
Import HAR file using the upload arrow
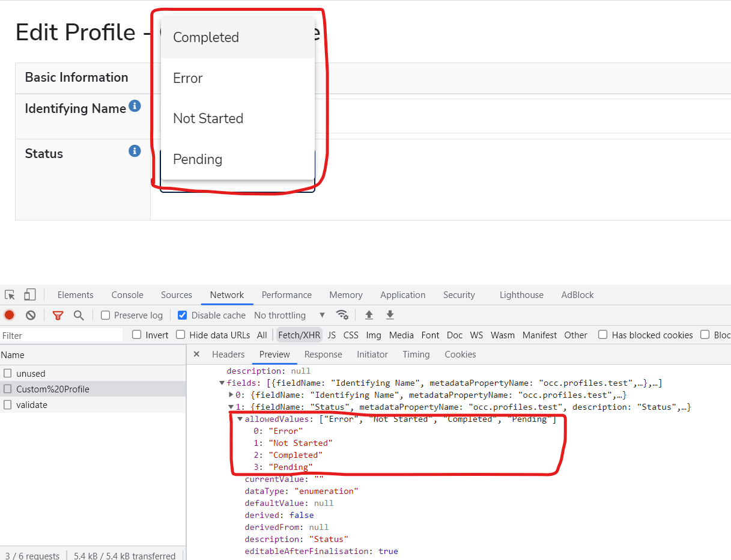pyautogui.click(x=368, y=314)
